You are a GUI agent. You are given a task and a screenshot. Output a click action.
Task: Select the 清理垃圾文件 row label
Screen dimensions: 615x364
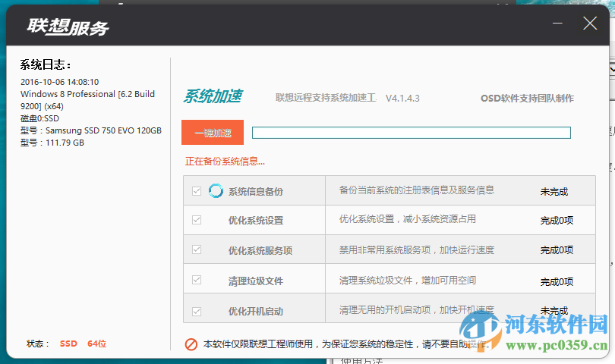[256, 281]
